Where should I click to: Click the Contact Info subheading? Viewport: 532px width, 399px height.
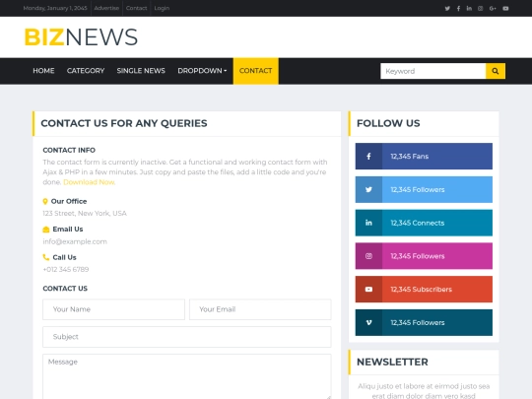tap(69, 150)
